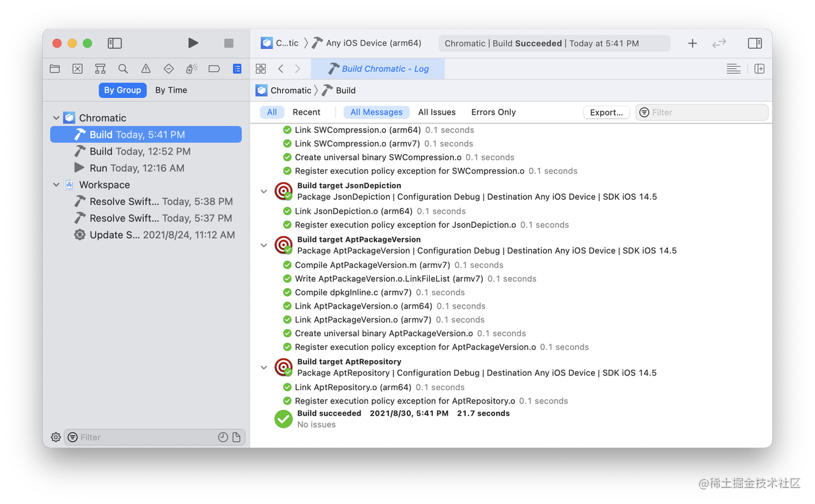
Task: Select Link SWCompression.o (arm64) step
Action: pos(378,130)
